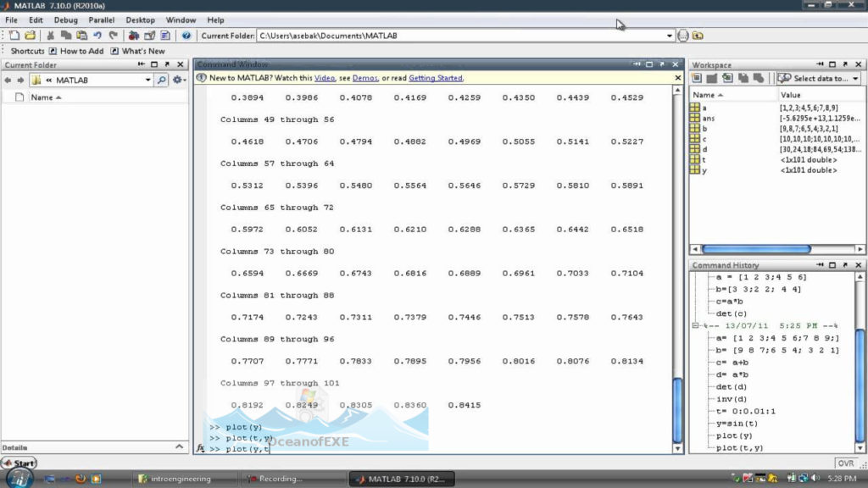Open the Select data to plot dropdown

(854, 79)
